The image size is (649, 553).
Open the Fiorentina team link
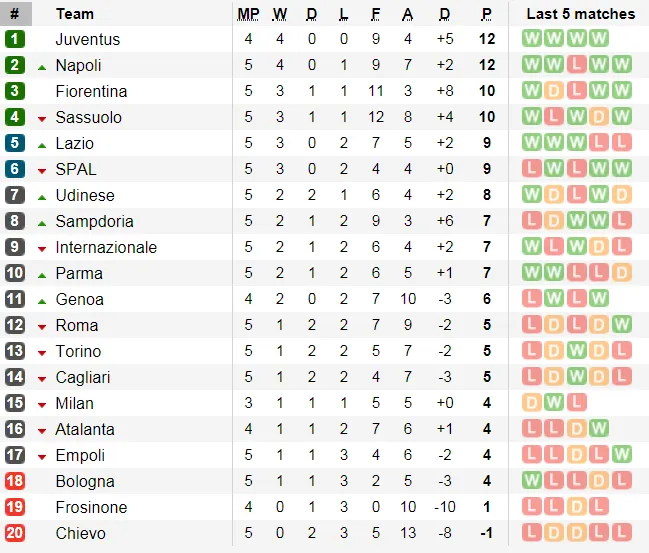click(x=91, y=91)
